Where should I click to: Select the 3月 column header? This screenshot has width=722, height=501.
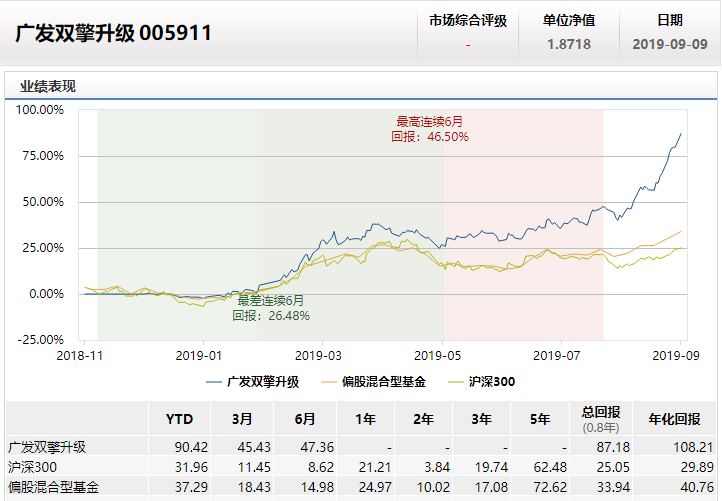(243, 419)
